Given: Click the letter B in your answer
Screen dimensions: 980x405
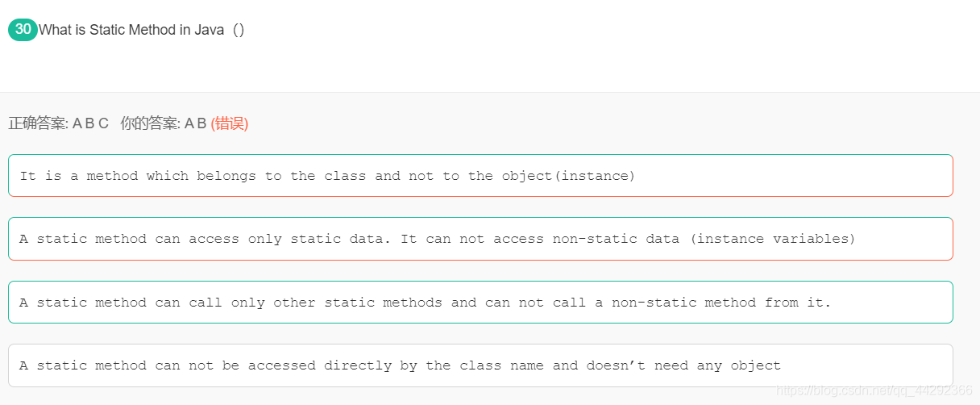Looking at the screenshot, I should click(201, 123).
